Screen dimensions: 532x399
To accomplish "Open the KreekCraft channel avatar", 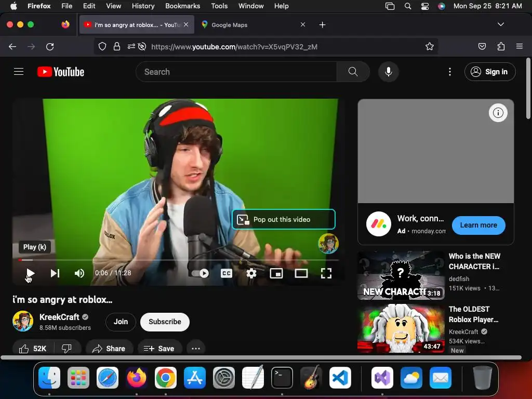I will pos(23,321).
